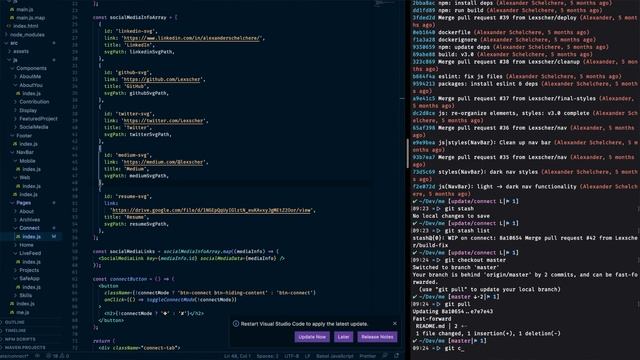Click the Later button in update notification
640x360 pixels.
(343, 337)
